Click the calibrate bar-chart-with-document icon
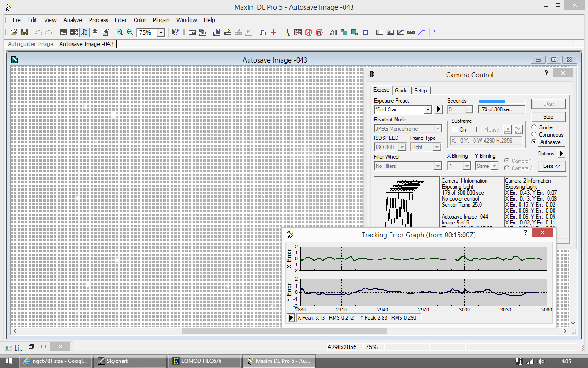Viewport: 588px width, 368px height. click(x=217, y=32)
